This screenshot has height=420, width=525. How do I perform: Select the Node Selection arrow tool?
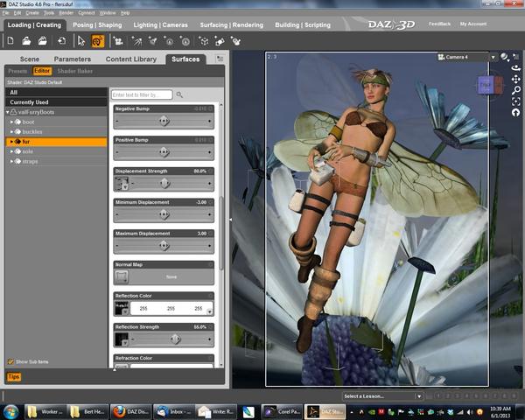[81, 41]
